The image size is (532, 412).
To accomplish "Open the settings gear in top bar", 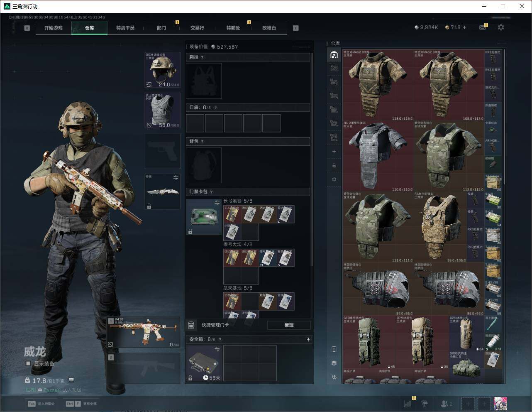I will click(x=501, y=27).
